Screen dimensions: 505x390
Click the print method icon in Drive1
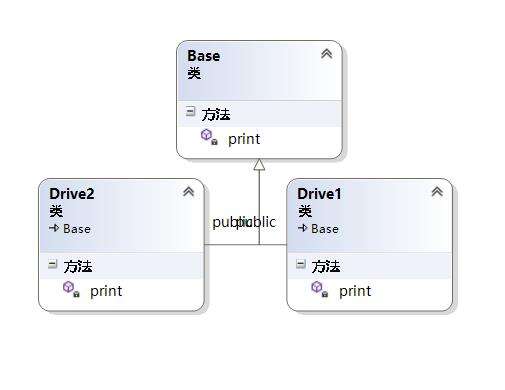tap(320, 289)
